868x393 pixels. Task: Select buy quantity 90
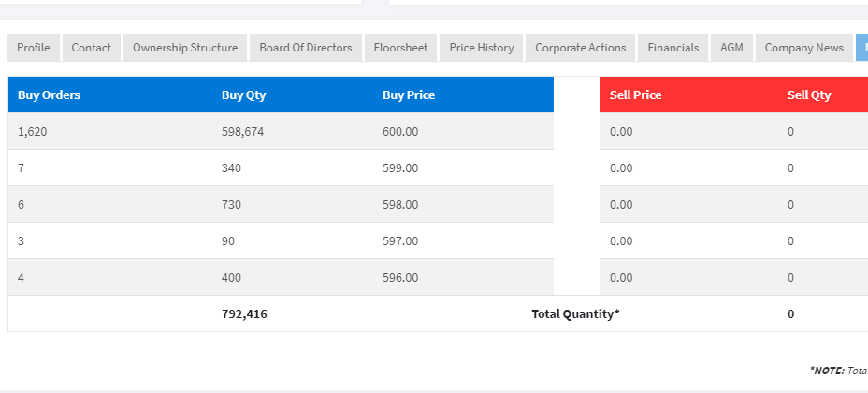pos(228,241)
